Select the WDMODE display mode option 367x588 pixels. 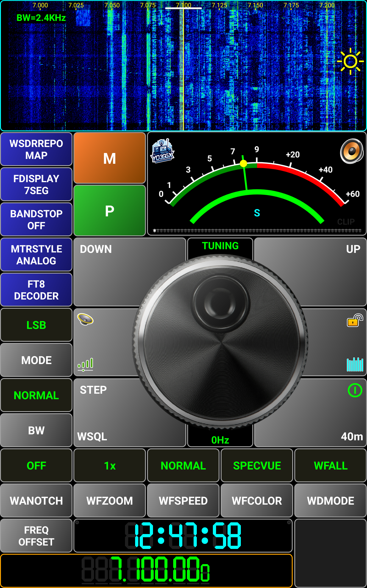tap(330, 501)
